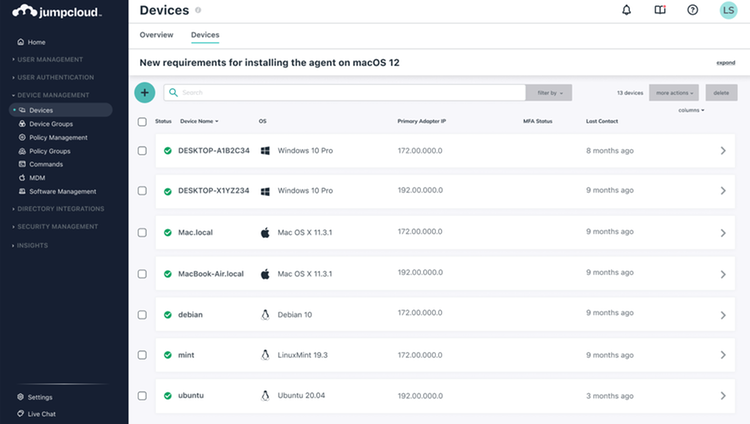750x424 pixels.
Task: Expand the User Authentication section
Action: click(x=53, y=77)
